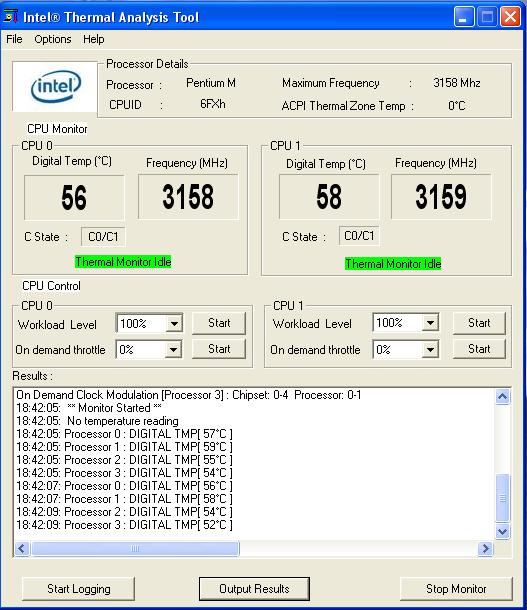
Task: Open the Help menu
Action: (94, 39)
